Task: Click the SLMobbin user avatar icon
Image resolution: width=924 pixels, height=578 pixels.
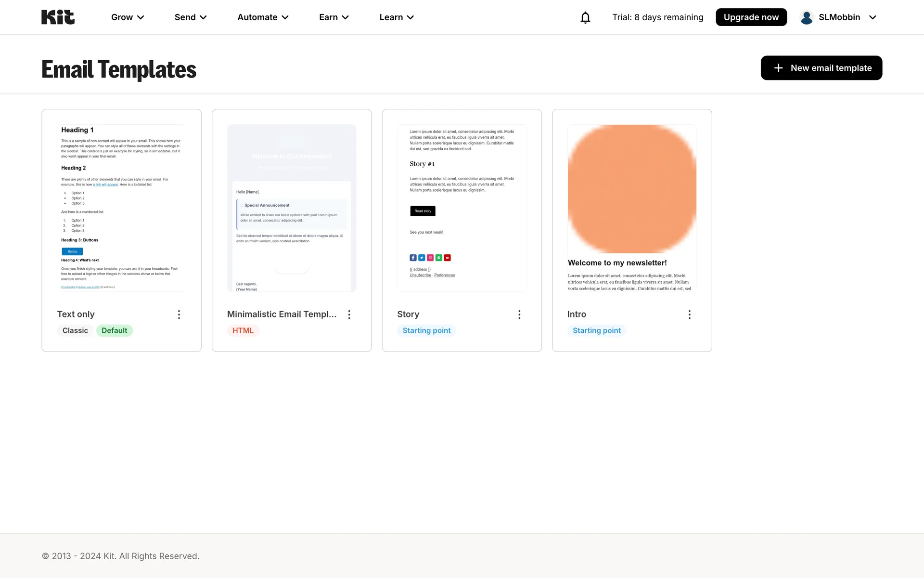Action: [807, 17]
